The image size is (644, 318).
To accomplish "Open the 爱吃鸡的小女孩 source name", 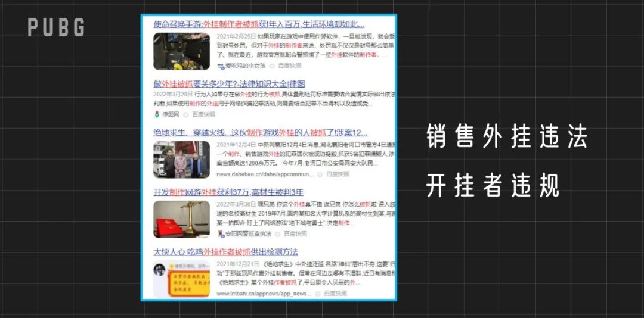I will (246, 66).
